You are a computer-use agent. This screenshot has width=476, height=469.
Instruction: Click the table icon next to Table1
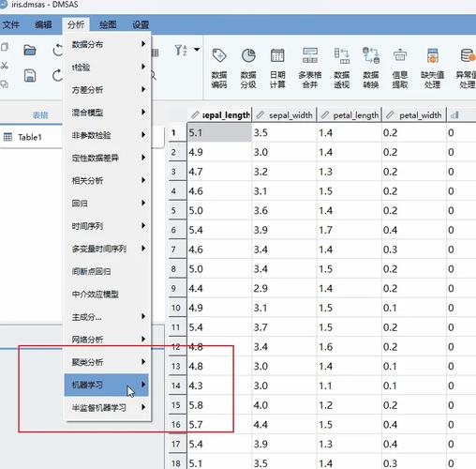tap(7, 137)
